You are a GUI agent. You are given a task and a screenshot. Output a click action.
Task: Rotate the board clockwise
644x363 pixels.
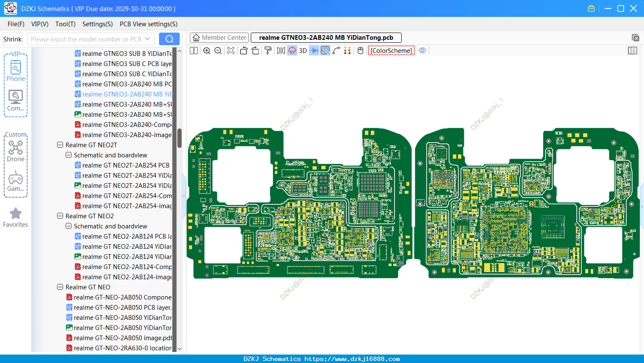click(255, 51)
